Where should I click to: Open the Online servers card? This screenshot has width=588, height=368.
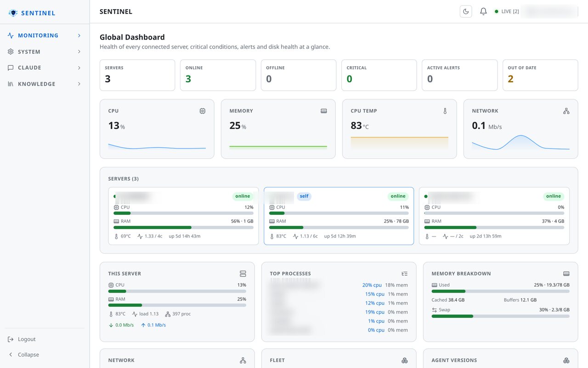(x=218, y=75)
